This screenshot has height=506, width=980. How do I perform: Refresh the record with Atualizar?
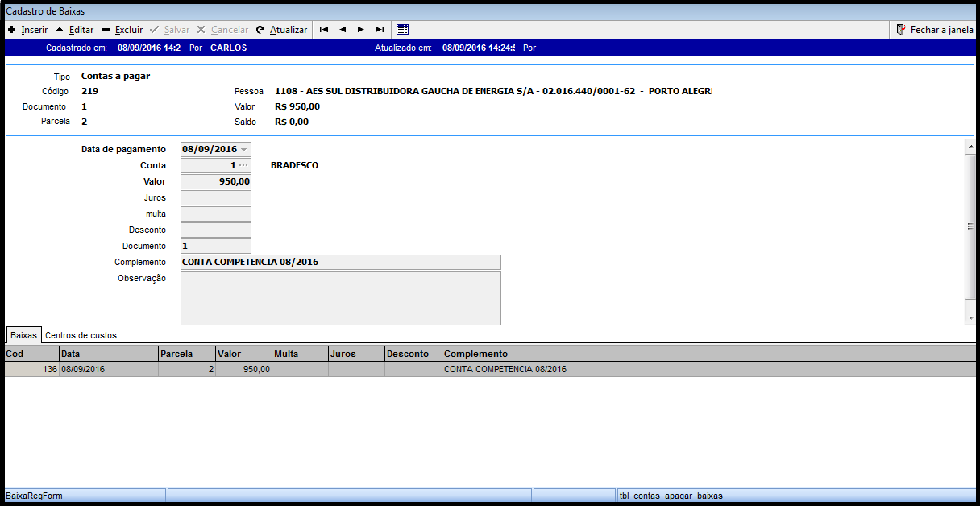(281, 30)
